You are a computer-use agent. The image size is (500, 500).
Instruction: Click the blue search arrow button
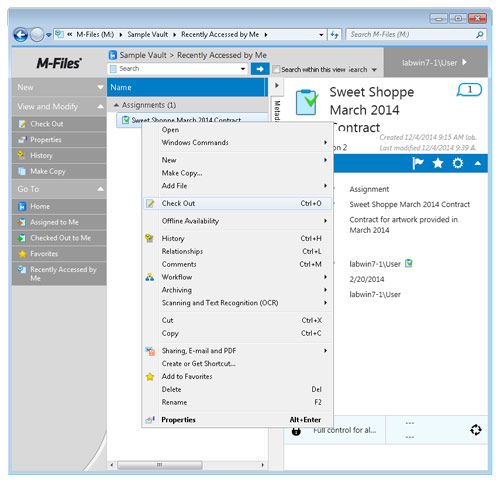click(260, 69)
